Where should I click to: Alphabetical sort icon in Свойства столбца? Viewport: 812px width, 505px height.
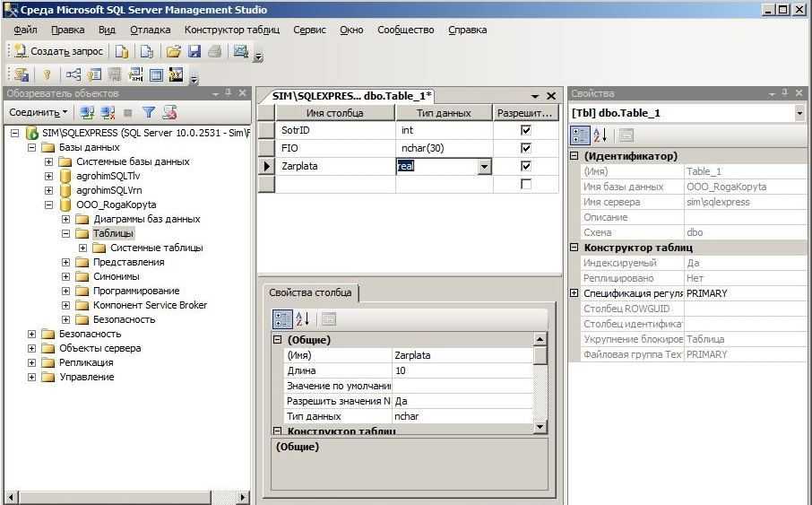tap(302, 318)
